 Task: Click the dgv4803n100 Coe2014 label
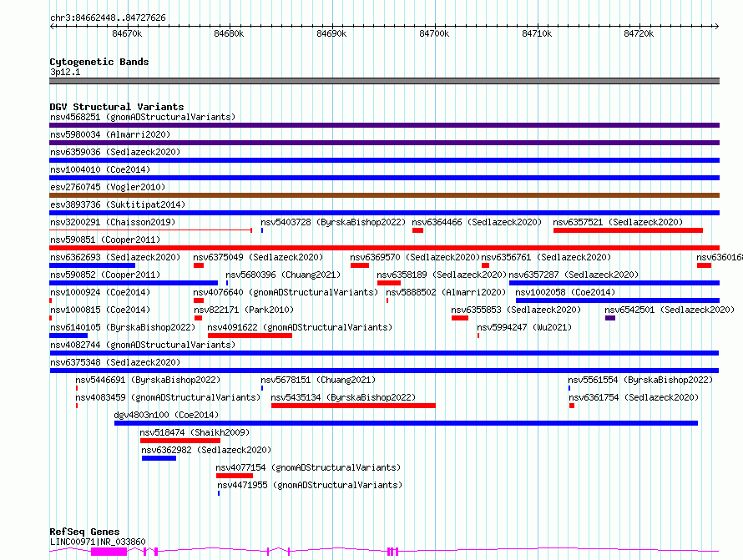[x=166, y=415]
